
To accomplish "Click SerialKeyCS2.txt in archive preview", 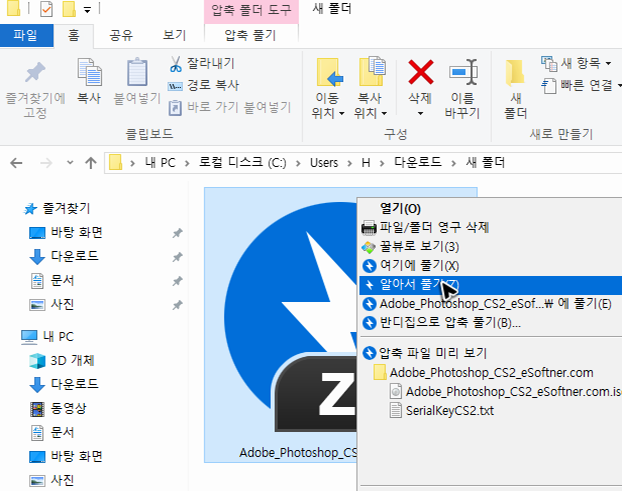I will pos(442,410).
